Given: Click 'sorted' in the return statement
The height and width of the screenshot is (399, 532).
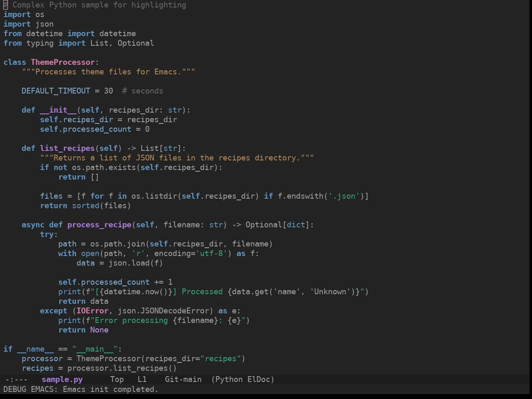Looking at the screenshot, I should (86, 206).
